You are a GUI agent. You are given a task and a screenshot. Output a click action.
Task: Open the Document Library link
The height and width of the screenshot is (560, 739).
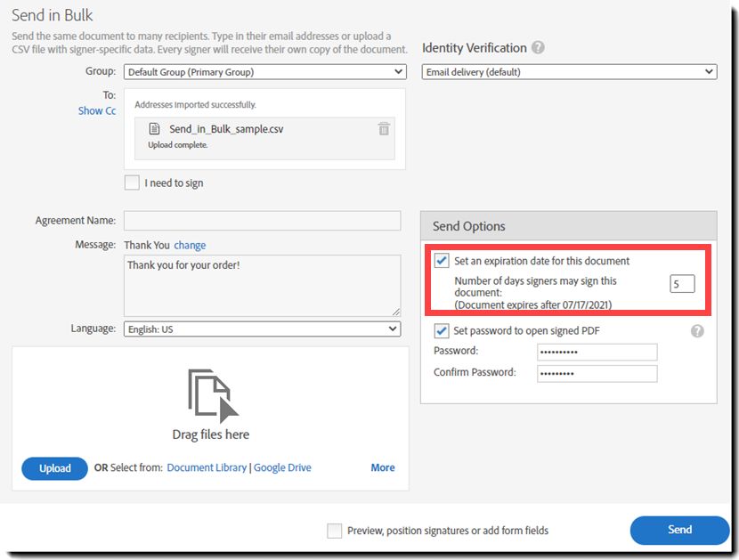207,467
